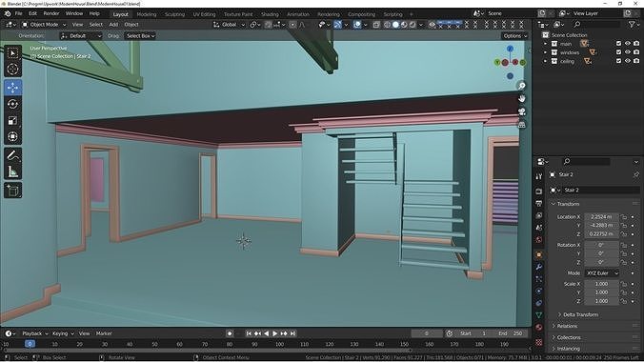Click the blue Z axis navigation gizmo
This screenshot has width=644, height=362.
tap(510, 49)
